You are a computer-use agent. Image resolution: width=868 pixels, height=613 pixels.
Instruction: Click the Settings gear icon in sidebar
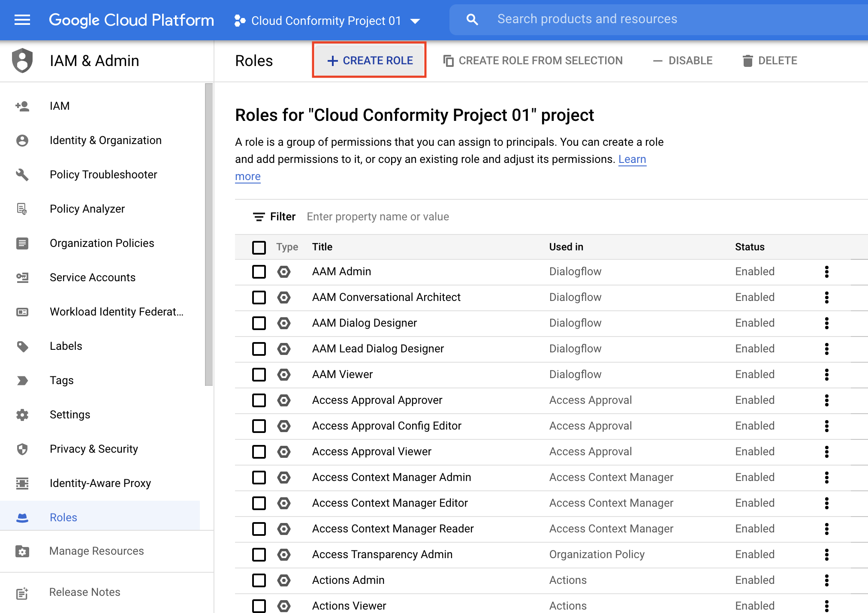click(x=22, y=415)
